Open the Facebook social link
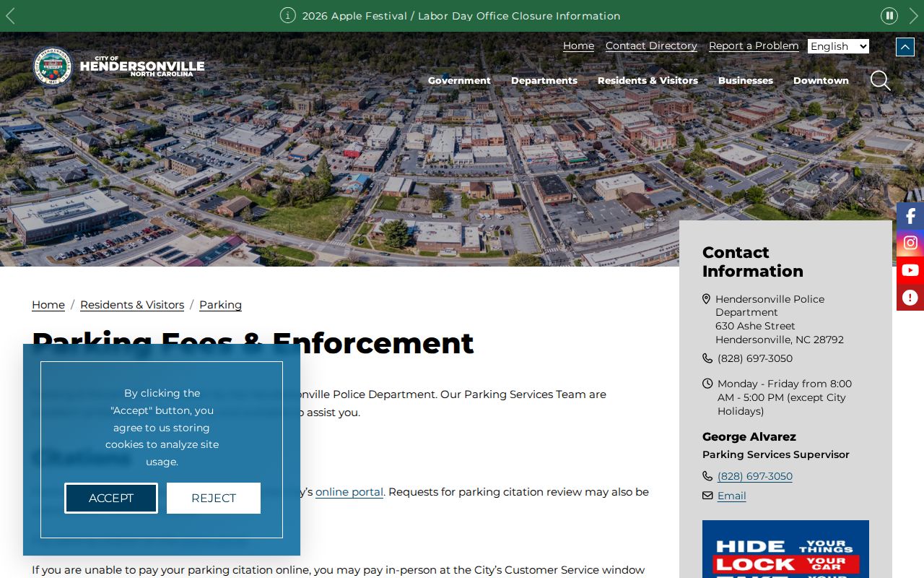Viewport: 924px width, 578px height. click(910, 216)
